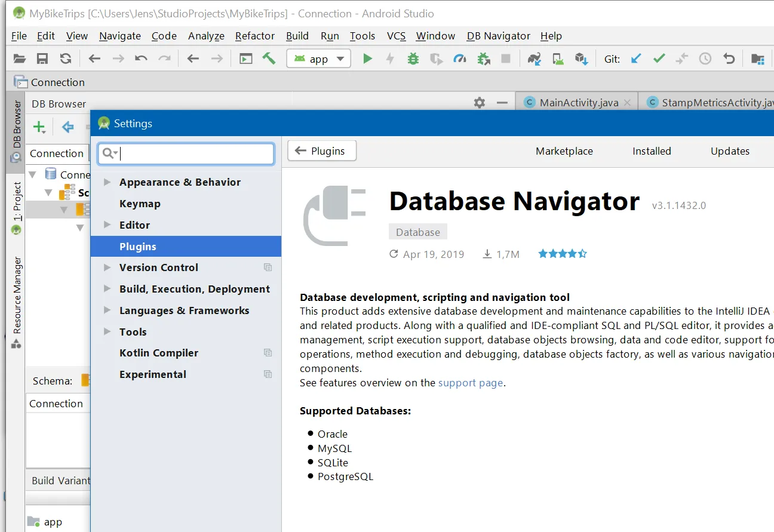This screenshot has height=532, width=774.
Task: Open the 1: Project side tool window
Action: tap(17, 208)
